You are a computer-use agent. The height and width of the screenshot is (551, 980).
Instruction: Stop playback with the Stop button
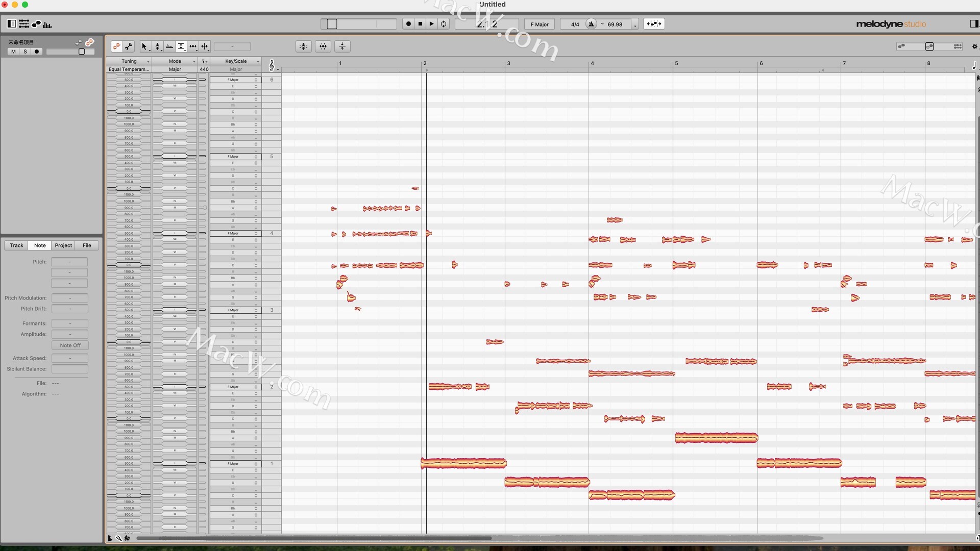click(420, 24)
